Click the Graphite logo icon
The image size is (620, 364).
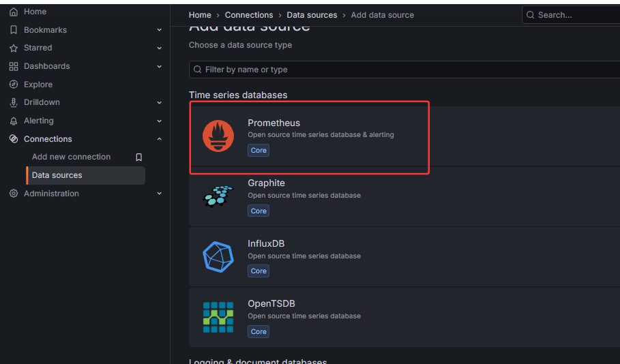click(x=218, y=196)
